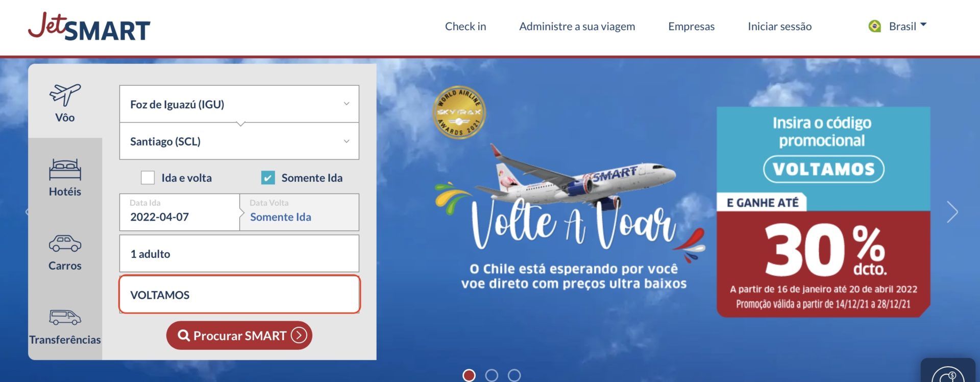Image resolution: width=980 pixels, height=382 pixels.
Task: Click the Brazil flag icon
Action: tap(875, 26)
